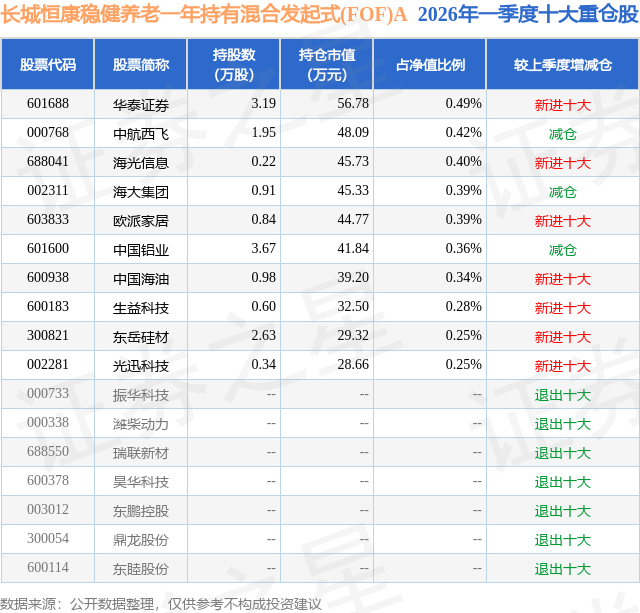Select stock code 688550
The width and height of the screenshot is (640, 613).
[48, 451]
